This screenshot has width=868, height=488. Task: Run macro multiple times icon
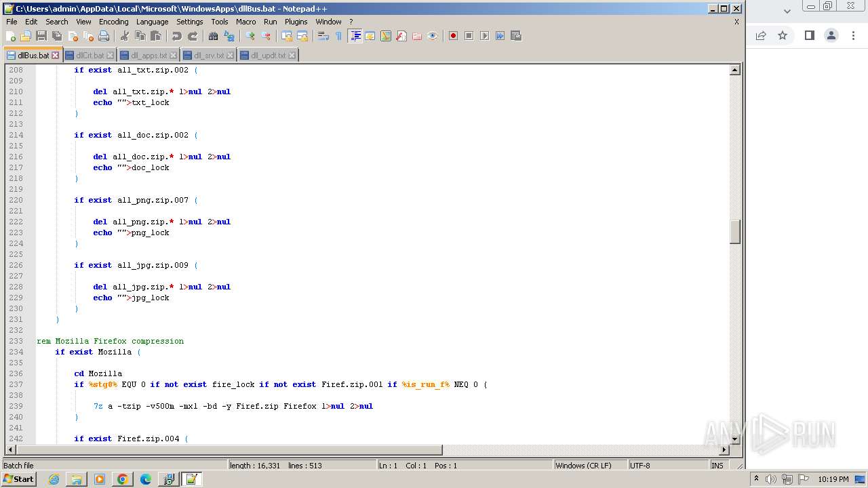pos(500,36)
